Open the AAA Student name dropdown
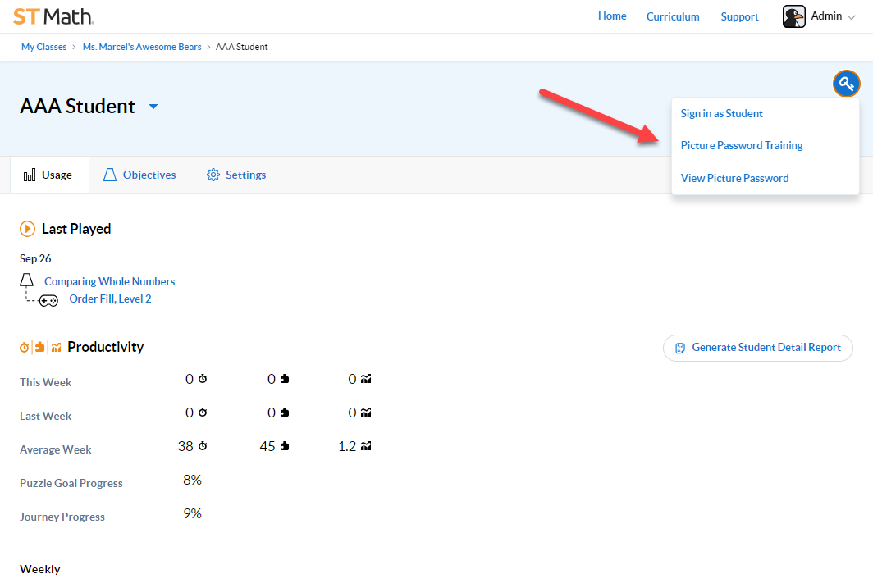This screenshot has width=873, height=588. [153, 106]
